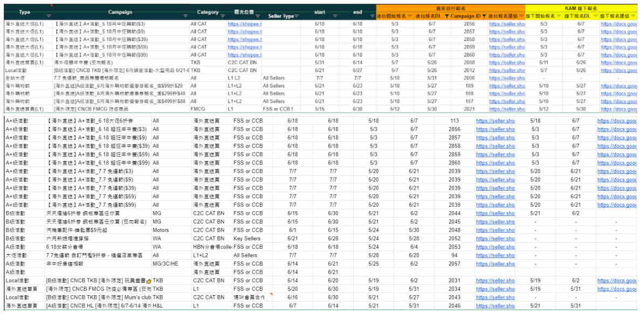The width and height of the screenshot is (644, 314).
Task: Open the seller.sho link in the Campaign ID 2046 row
Action: coord(495,306)
